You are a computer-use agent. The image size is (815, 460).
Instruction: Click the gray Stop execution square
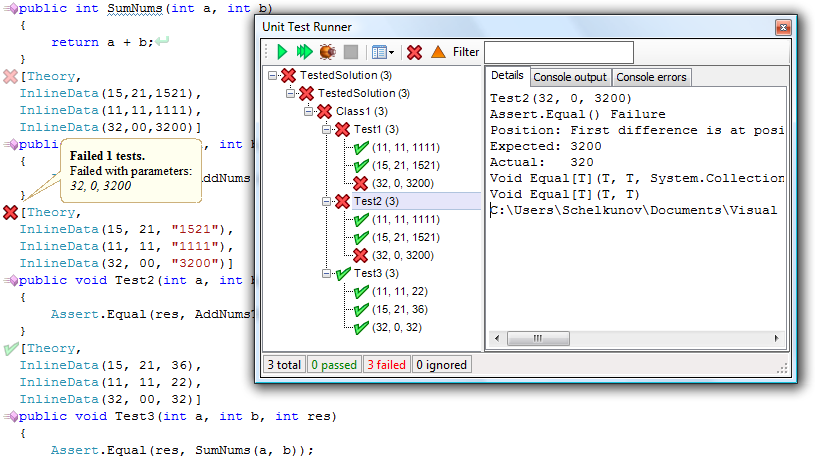click(350, 52)
